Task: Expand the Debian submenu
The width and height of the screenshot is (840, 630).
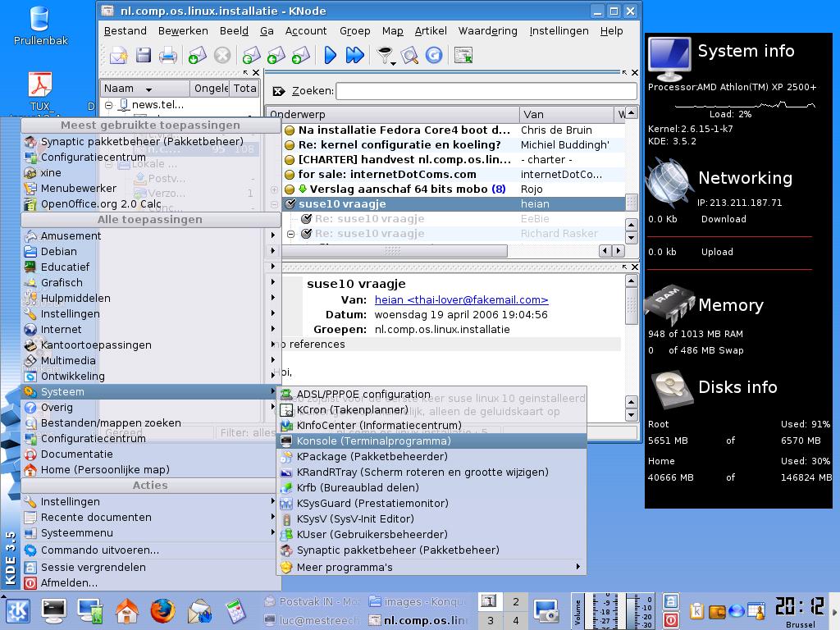Action: (150, 251)
